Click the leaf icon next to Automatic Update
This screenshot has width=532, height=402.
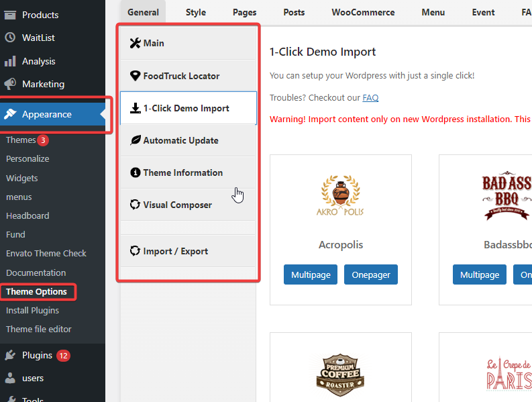(135, 140)
